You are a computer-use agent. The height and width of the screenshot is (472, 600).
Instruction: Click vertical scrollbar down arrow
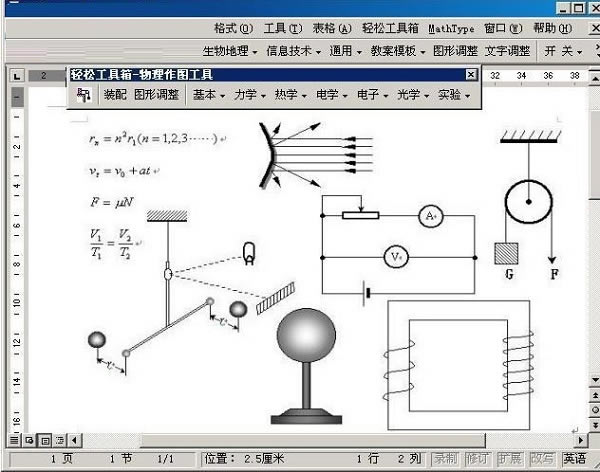tap(595, 380)
